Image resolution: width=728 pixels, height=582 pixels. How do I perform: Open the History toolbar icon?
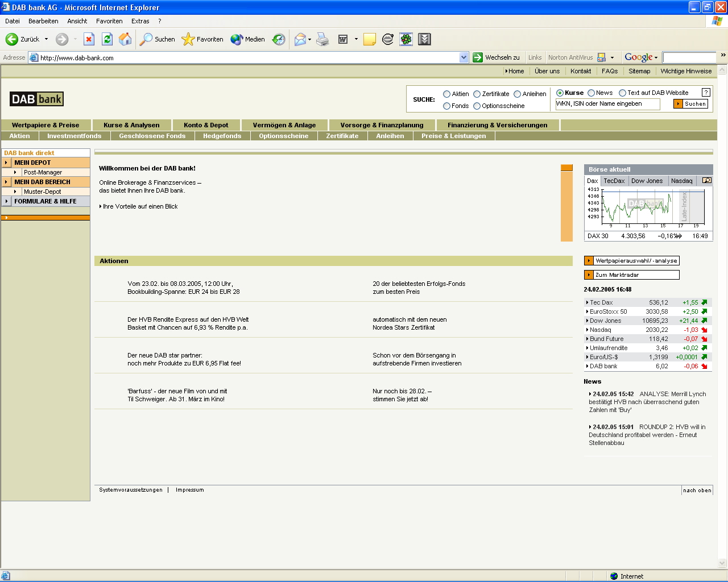tap(279, 39)
